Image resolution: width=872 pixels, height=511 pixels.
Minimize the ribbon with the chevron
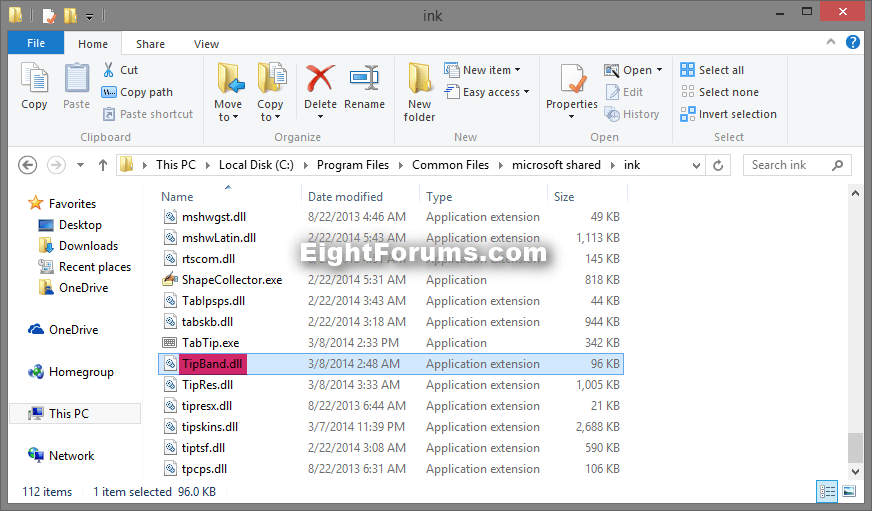[x=831, y=42]
